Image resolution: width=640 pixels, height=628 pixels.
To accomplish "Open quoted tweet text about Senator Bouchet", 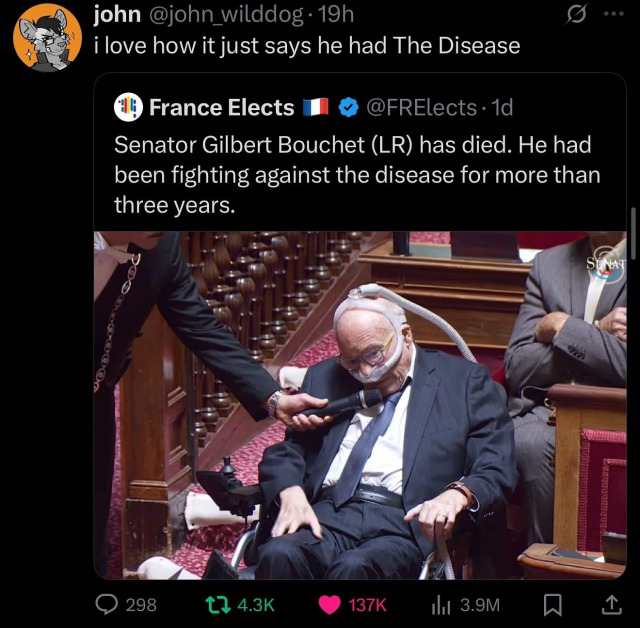I will pos(358,175).
